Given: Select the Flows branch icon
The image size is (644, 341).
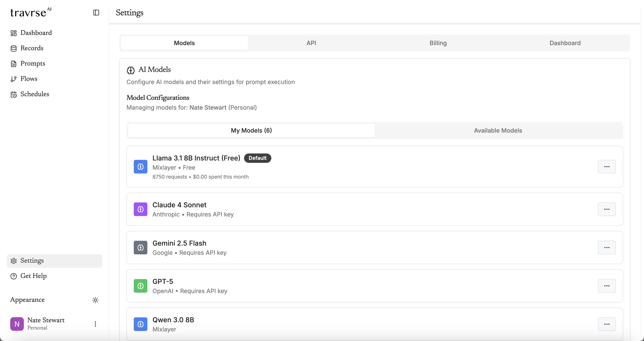Looking at the screenshot, I should pyautogui.click(x=14, y=79).
